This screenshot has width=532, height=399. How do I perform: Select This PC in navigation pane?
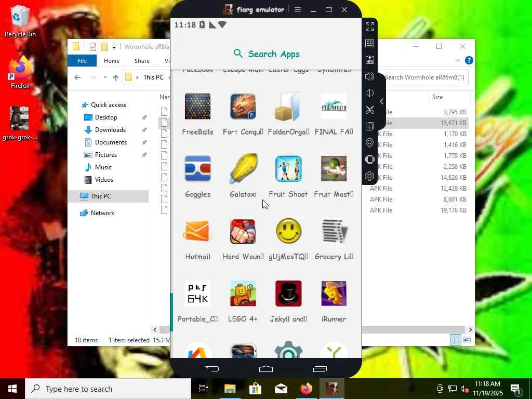tap(108, 196)
